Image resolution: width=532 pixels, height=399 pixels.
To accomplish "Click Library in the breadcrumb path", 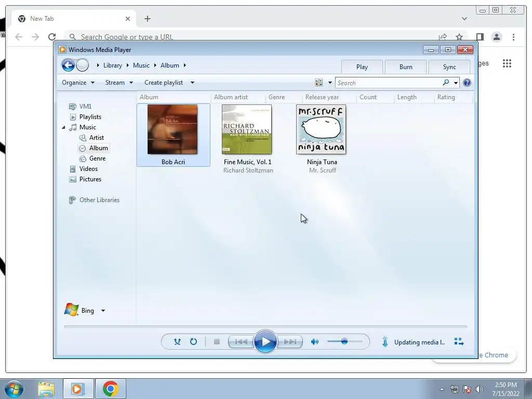I will point(113,65).
